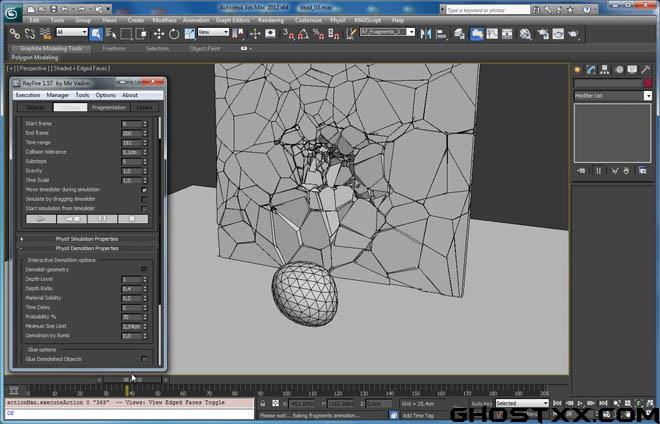Click the Mirror tool
This screenshot has height=424, width=660.
(426, 34)
